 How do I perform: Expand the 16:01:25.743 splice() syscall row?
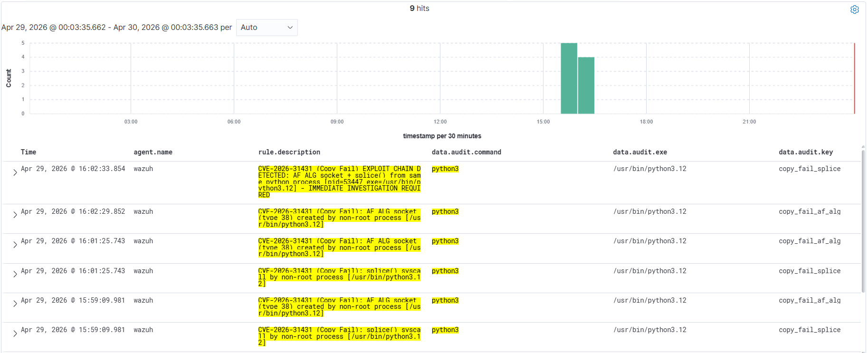[15, 274]
